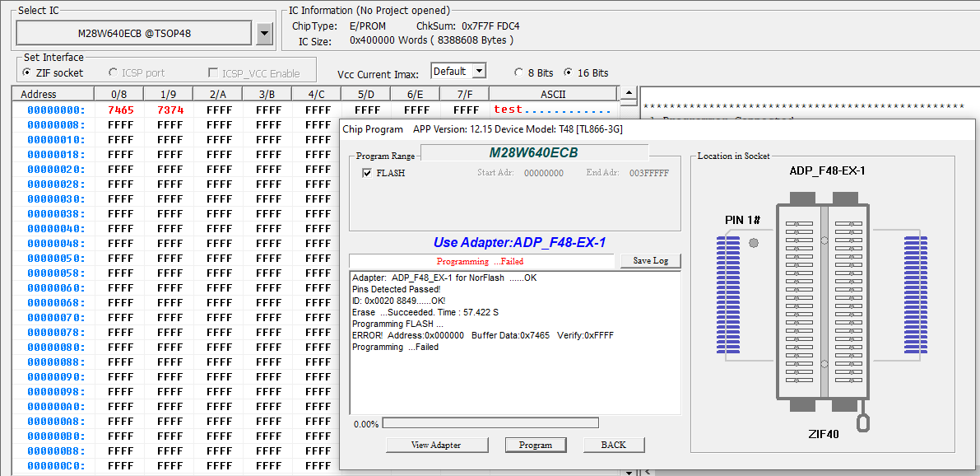Toggle the FLASH program range checkbox
This screenshot has width=980, height=476.
pos(367,173)
